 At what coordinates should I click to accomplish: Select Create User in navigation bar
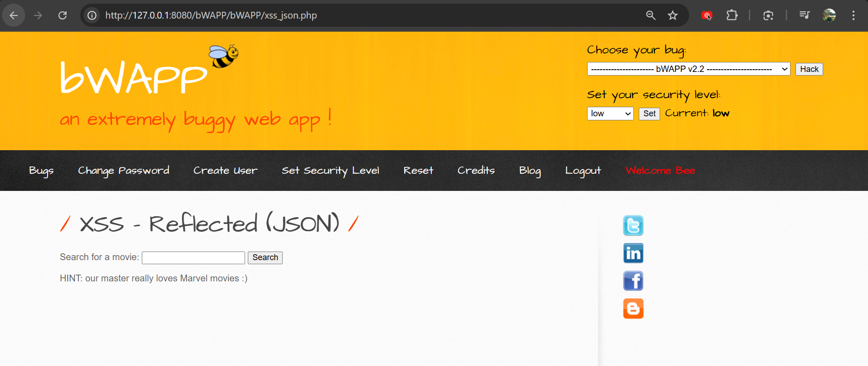pyautogui.click(x=225, y=171)
